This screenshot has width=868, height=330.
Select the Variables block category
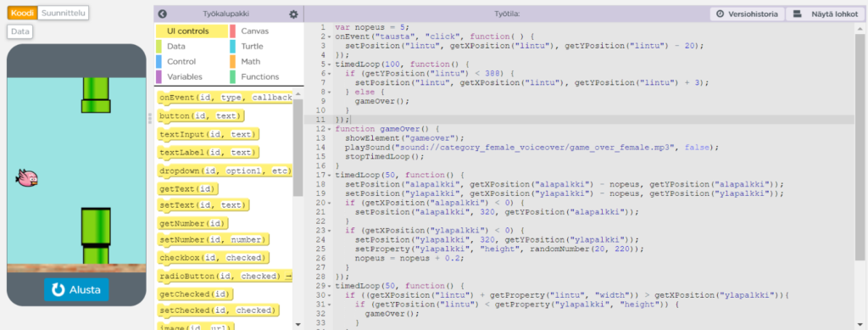click(192, 77)
